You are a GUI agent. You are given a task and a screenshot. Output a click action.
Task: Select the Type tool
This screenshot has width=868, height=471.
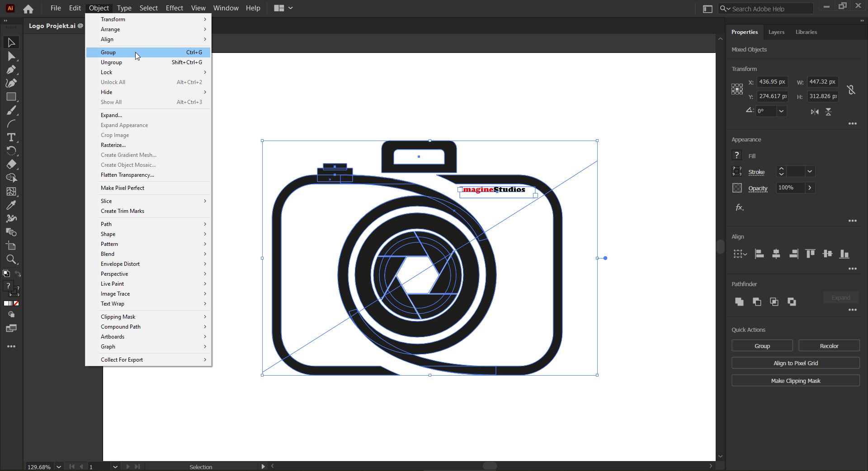coord(11,137)
